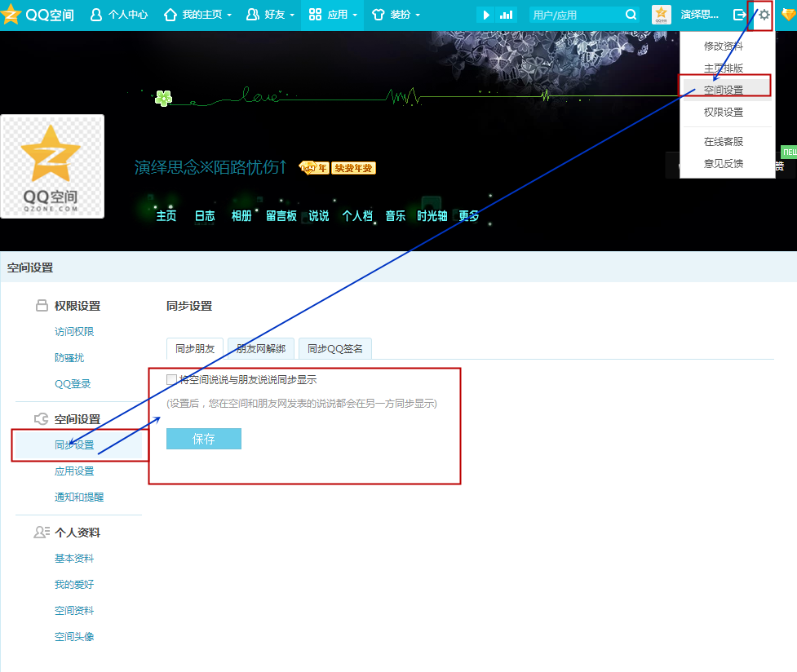
Task: Open 访问权限 in the sidebar
Action: click(x=74, y=332)
